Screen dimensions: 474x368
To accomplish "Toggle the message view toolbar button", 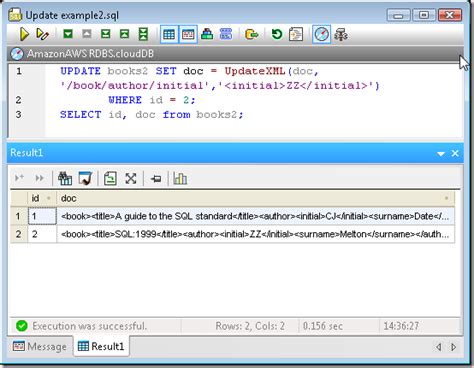I will click(x=188, y=34).
